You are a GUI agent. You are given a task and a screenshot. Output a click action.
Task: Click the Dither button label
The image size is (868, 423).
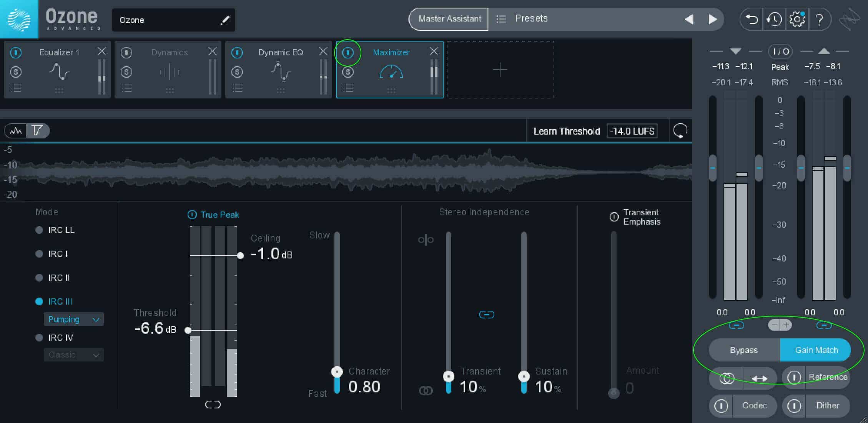click(x=828, y=406)
